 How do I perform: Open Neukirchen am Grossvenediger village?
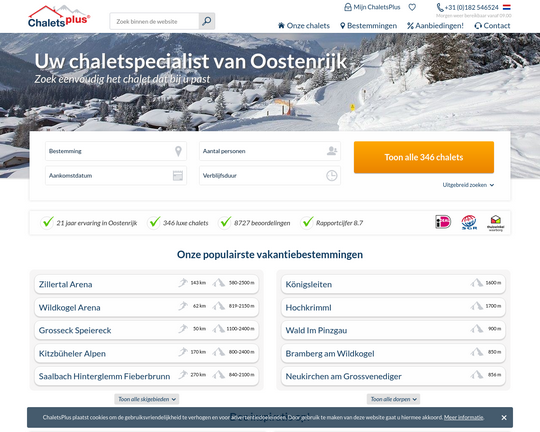point(393,376)
